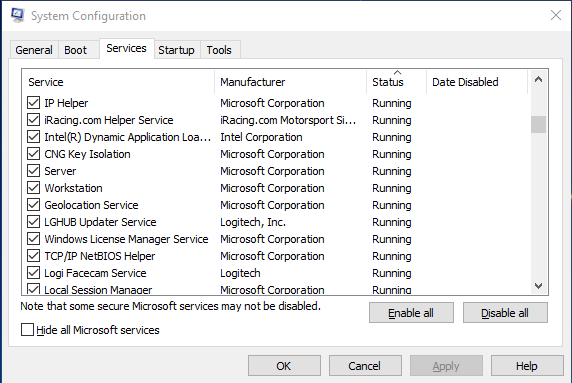Select the 'IP Helper' service name
The width and height of the screenshot is (572, 383).
click(x=66, y=103)
